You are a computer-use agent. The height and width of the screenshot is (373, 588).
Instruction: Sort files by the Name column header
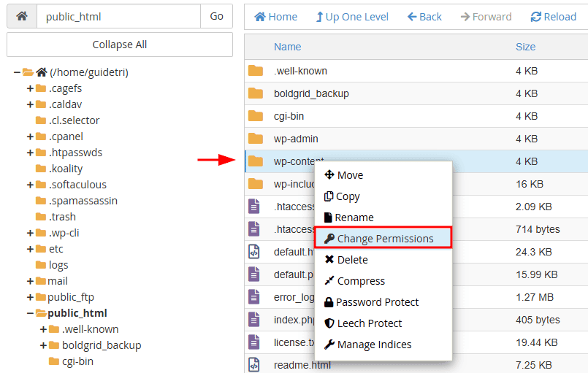pos(287,47)
